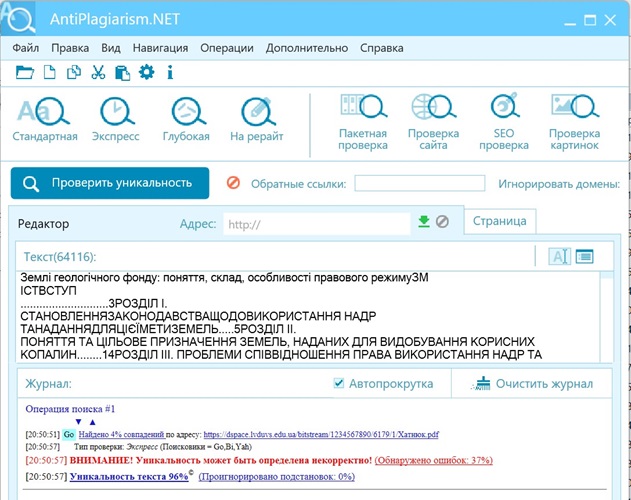The image size is (631, 500).
Task: Cut text with the scissors icon
Action: coord(98,72)
